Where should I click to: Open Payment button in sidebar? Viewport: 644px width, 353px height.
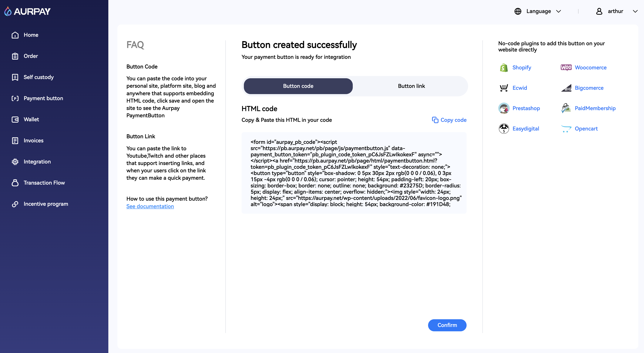[43, 98]
